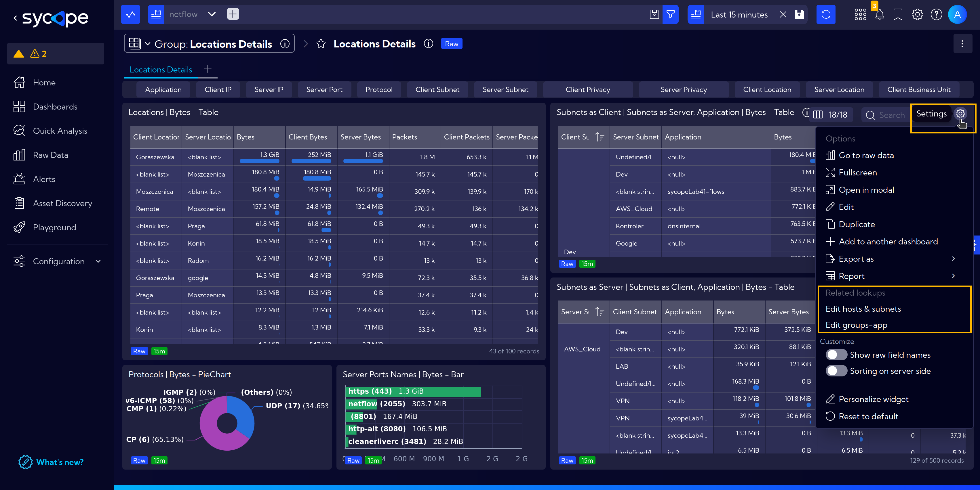Open user avatar A menu
This screenshot has height=490, width=980.
click(957, 14)
